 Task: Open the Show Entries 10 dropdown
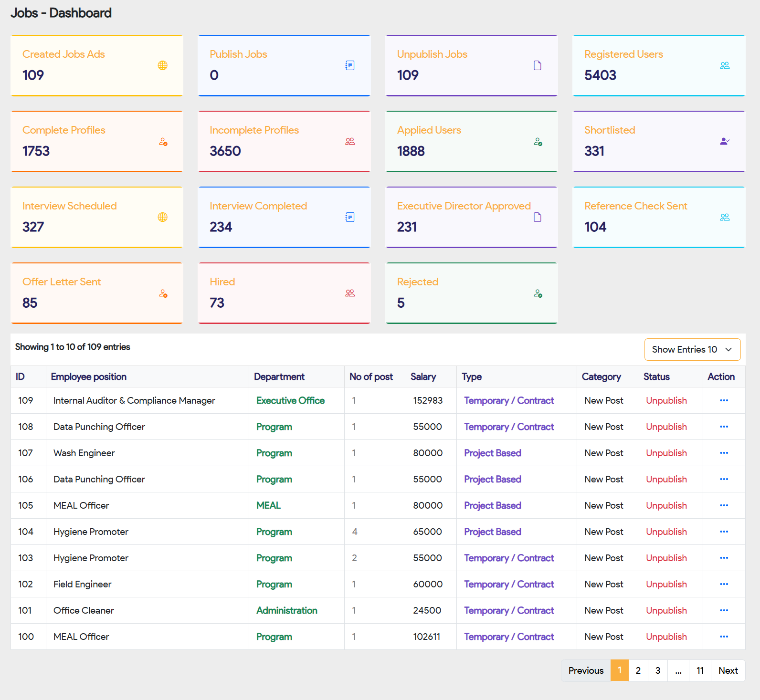coord(692,349)
